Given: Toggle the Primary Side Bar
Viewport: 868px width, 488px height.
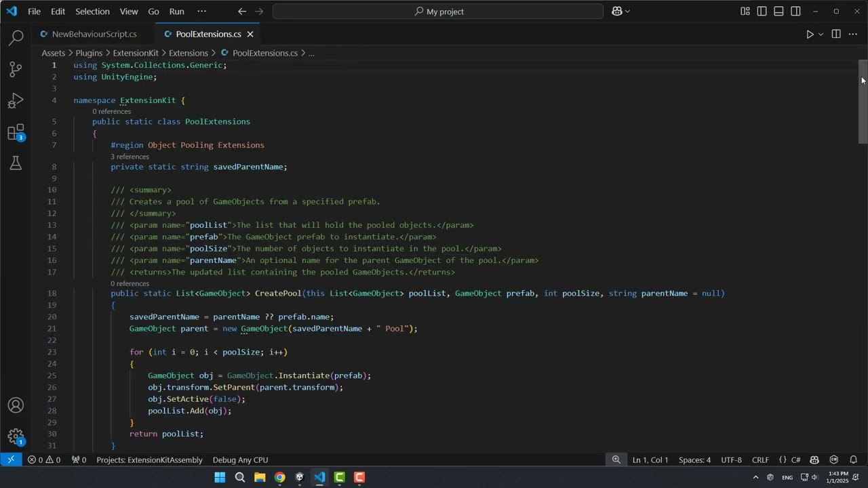Looking at the screenshot, I should (762, 12).
